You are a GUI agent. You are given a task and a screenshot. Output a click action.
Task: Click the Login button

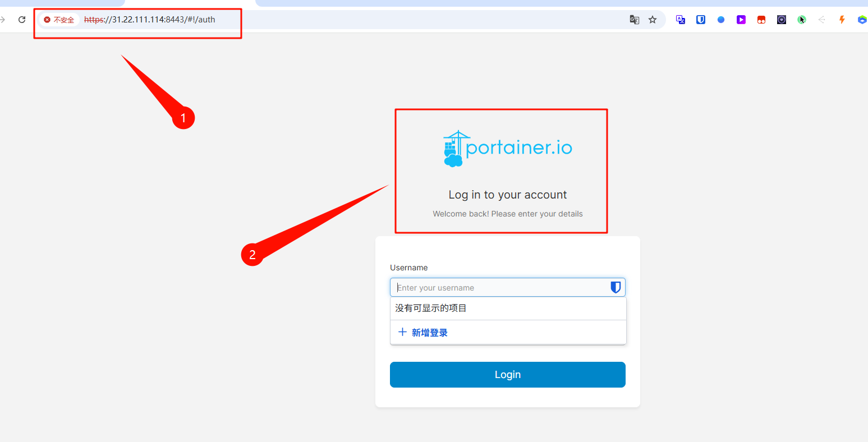point(508,375)
